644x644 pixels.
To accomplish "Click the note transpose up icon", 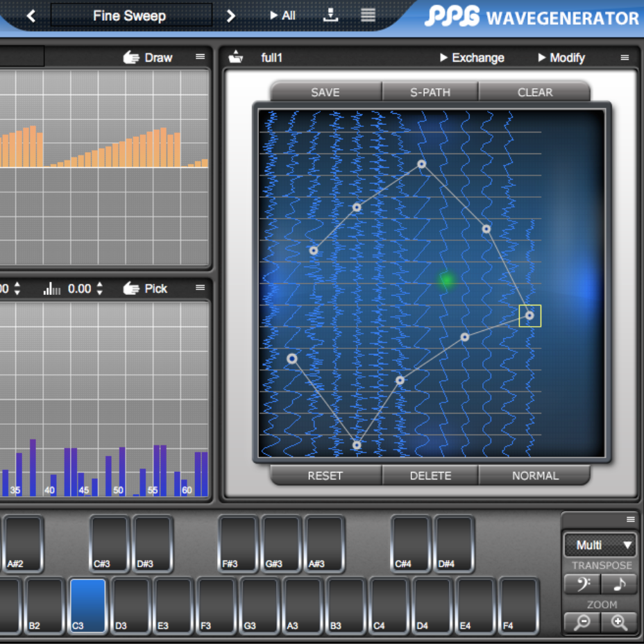I will [620, 584].
